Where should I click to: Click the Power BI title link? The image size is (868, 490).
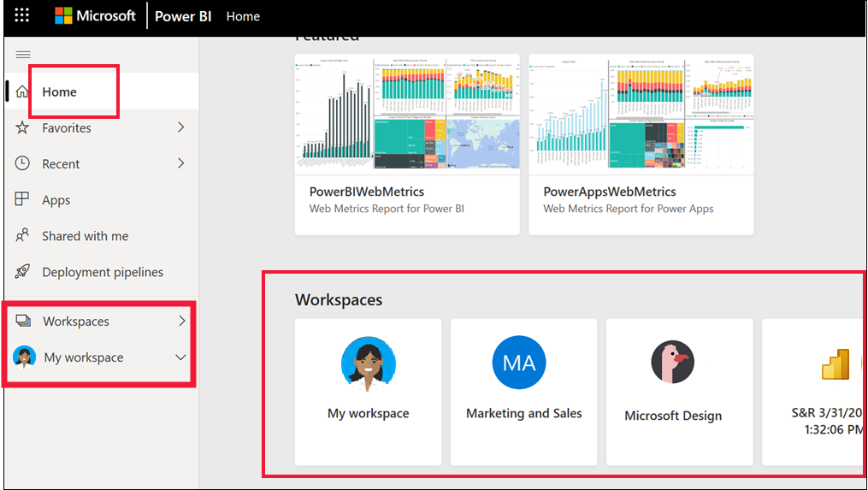coord(183,16)
